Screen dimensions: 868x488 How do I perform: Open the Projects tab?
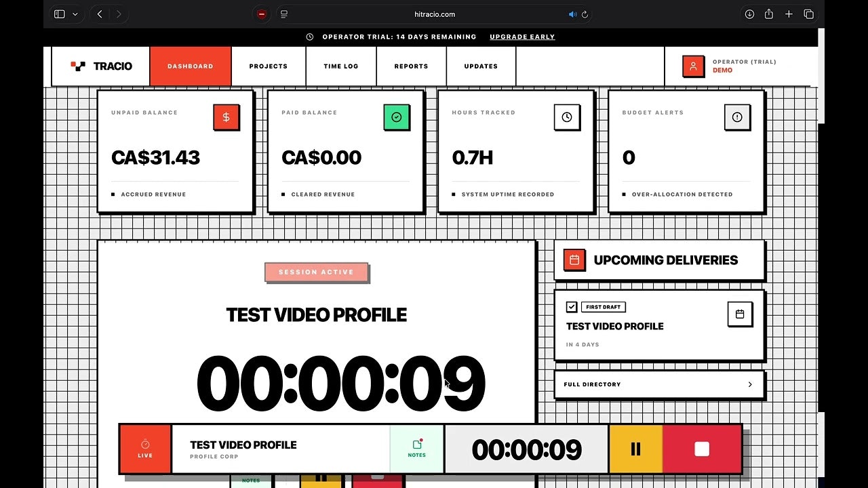pos(269,66)
